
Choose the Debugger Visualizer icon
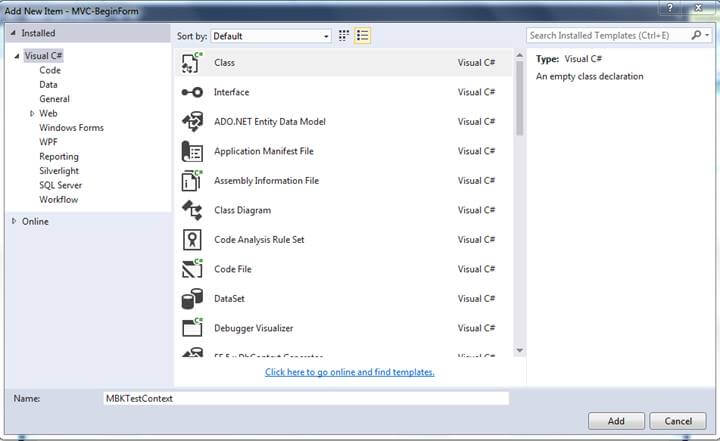point(192,328)
